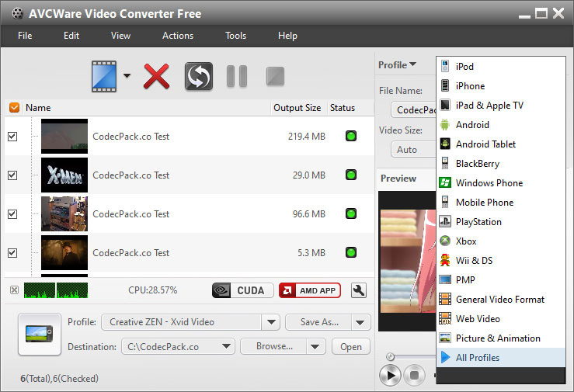Click the File Name input field
The height and width of the screenshot is (392, 574).
click(x=414, y=109)
